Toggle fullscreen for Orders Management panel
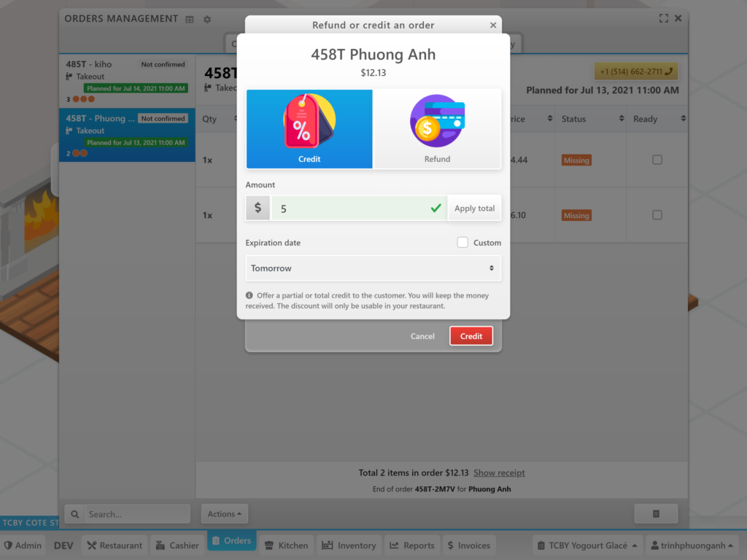This screenshot has height=560, width=747. (664, 18)
